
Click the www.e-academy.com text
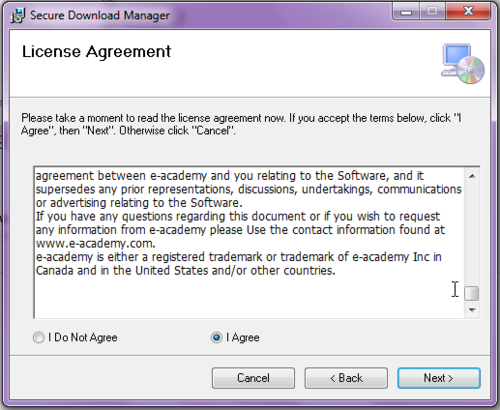coord(96,244)
